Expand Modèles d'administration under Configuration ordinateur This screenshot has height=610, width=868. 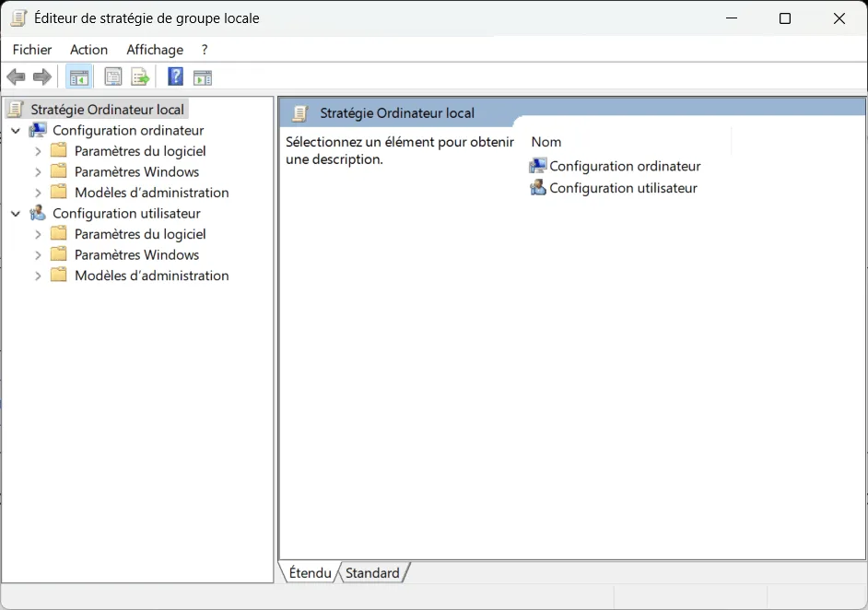[x=38, y=193]
